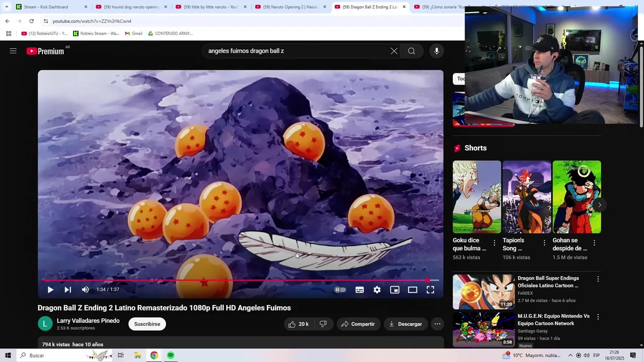Click the search magnifier button

412,51
